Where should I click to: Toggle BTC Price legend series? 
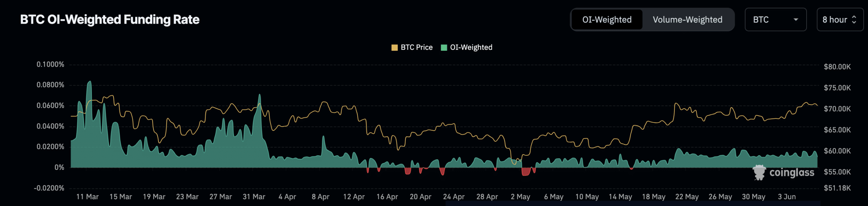[412, 47]
